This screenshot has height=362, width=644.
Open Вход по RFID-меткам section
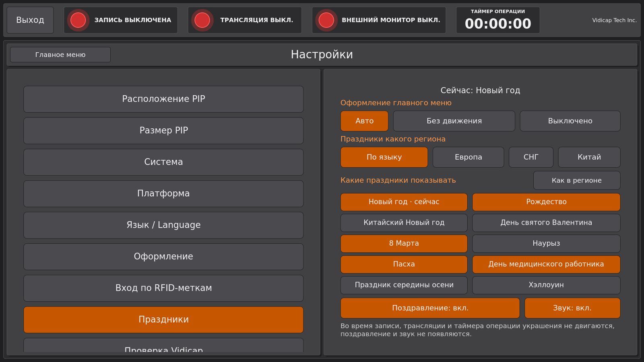pos(163,288)
